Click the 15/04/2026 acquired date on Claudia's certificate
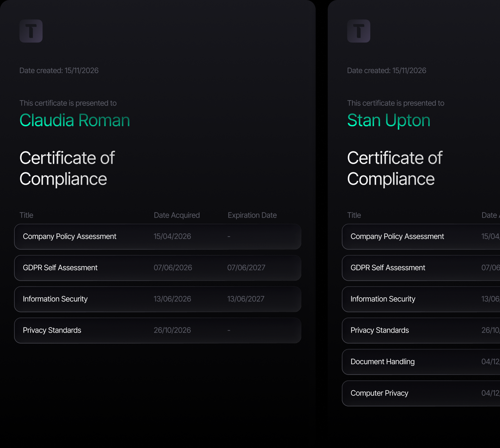500x448 pixels. tap(172, 237)
